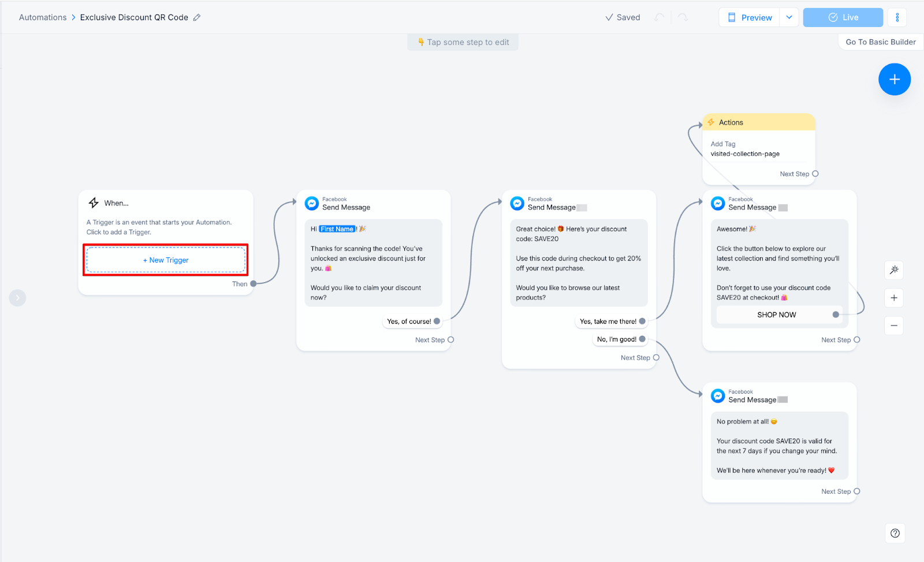Click the redo arrow icon
This screenshot has height=562, width=924.
click(683, 17)
